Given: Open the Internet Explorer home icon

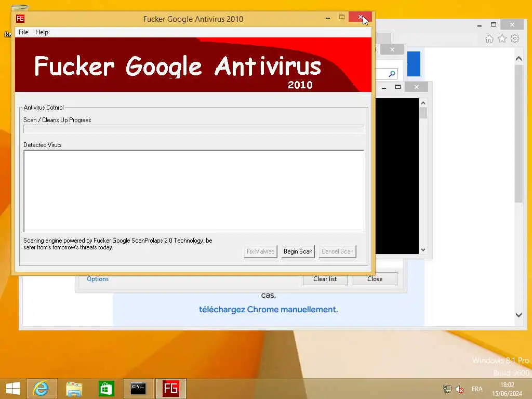Looking at the screenshot, I should coord(489,38).
